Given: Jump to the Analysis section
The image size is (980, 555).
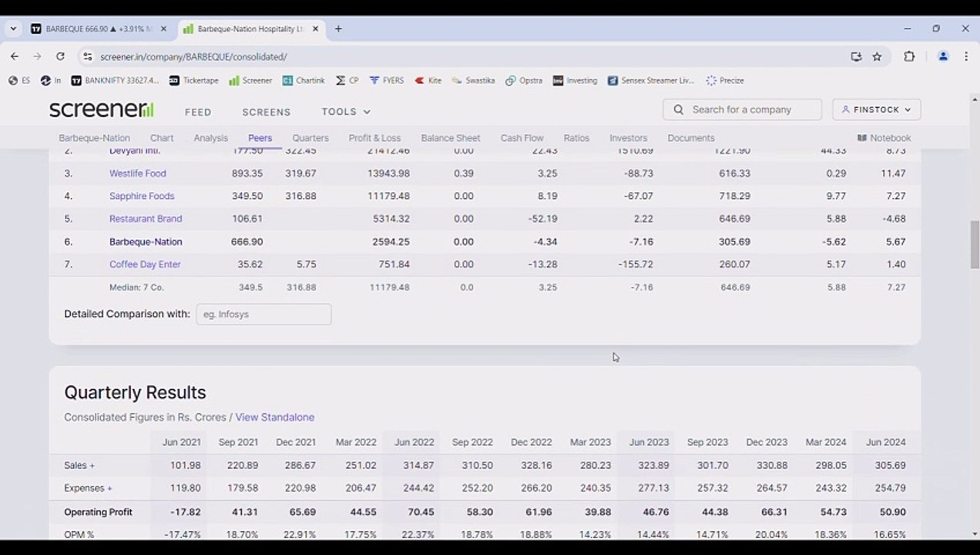Looking at the screenshot, I should point(210,138).
